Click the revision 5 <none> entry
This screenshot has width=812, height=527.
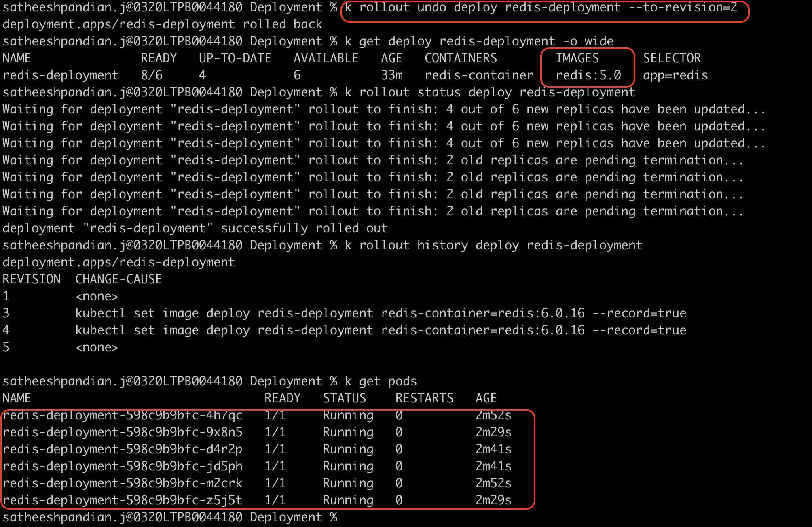97,347
